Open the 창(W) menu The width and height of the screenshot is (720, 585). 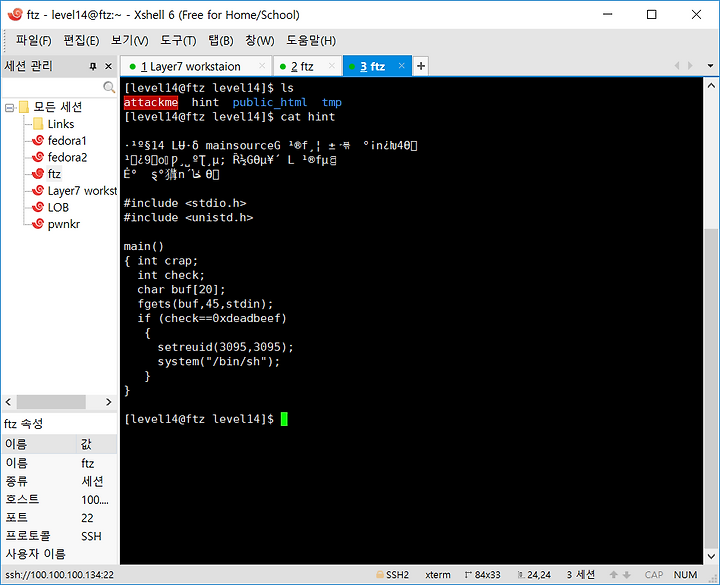259,41
